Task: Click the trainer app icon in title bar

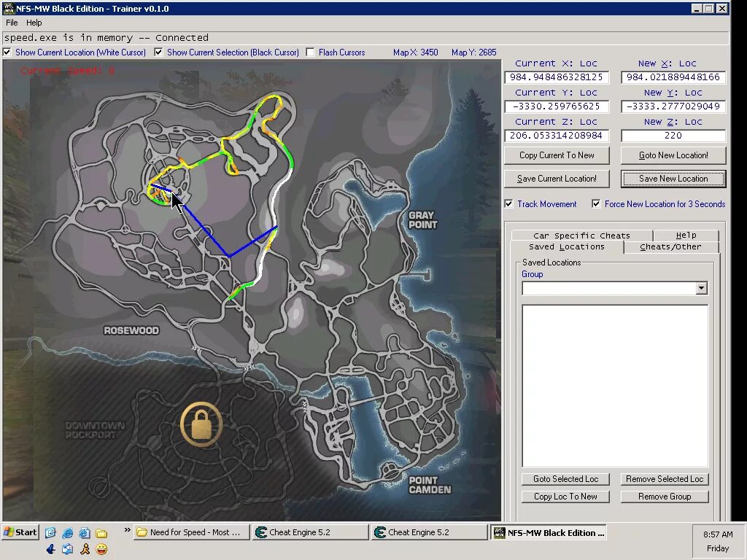Action: pyautogui.click(x=9, y=8)
